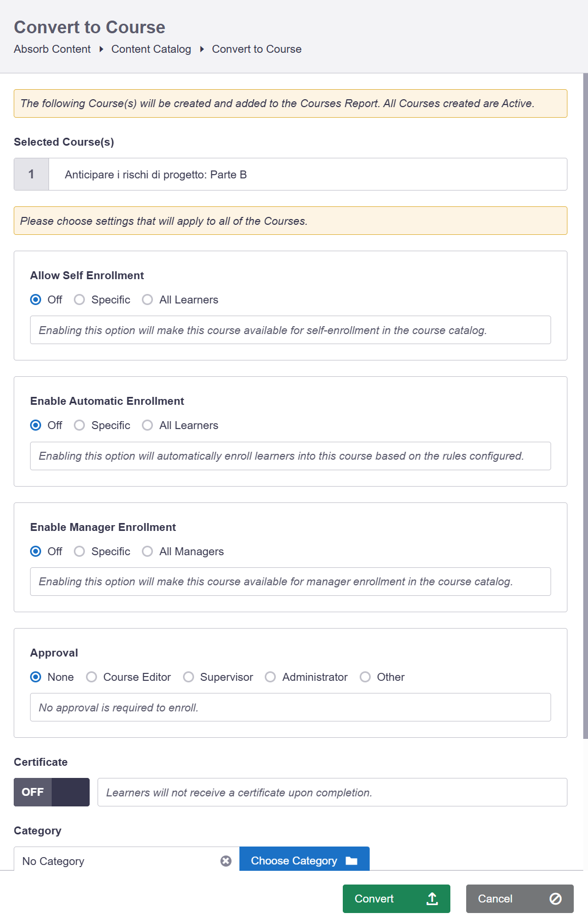
Task: Select All Learners for Automatic Enrollment
Action: click(x=148, y=425)
